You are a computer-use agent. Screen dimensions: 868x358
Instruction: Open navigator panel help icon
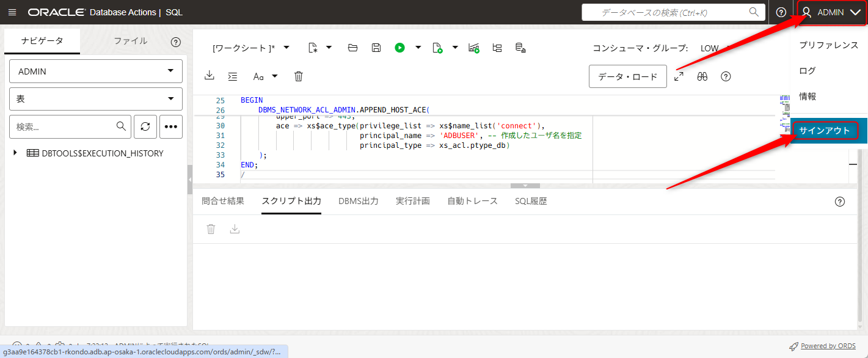coord(176,42)
